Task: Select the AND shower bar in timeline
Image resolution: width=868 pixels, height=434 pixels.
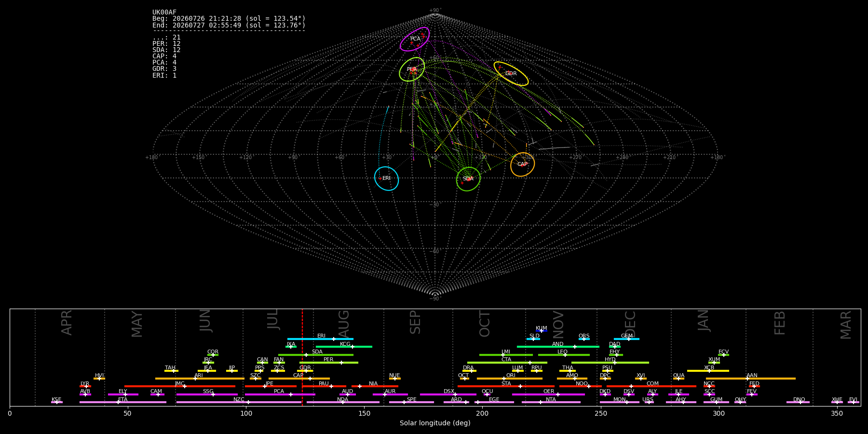Action: [x=558, y=347]
